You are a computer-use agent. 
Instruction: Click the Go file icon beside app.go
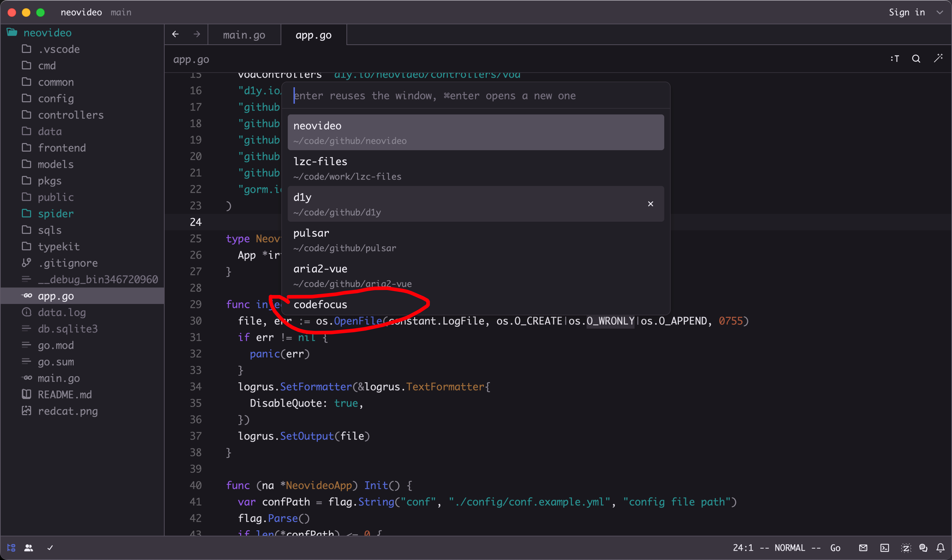[26, 295]
